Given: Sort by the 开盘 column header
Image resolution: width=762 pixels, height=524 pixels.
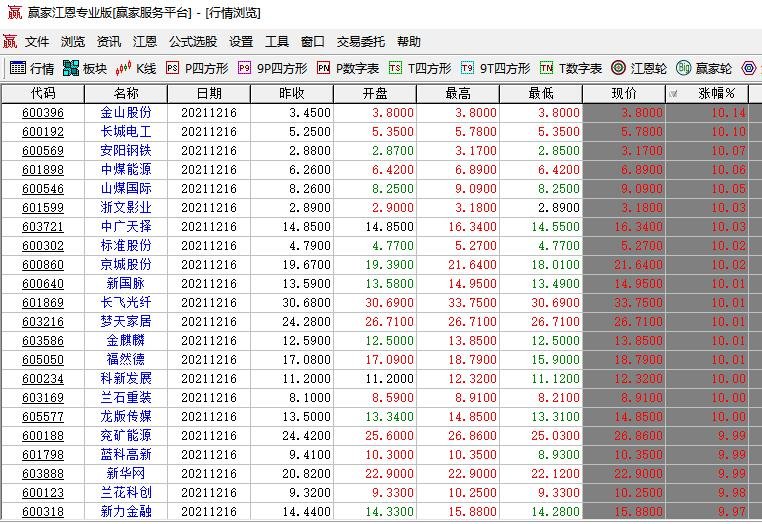Looking at the screenshot, I should point(375,93).
